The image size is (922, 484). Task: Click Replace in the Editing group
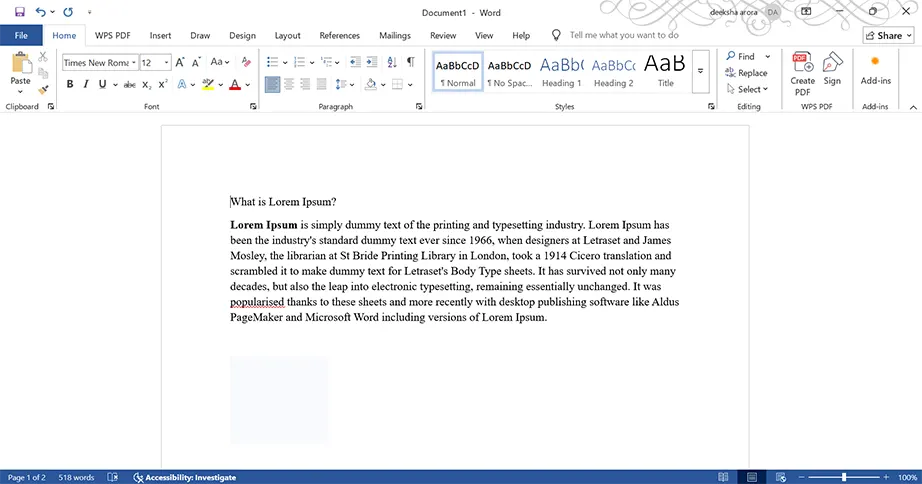[746, 73]
